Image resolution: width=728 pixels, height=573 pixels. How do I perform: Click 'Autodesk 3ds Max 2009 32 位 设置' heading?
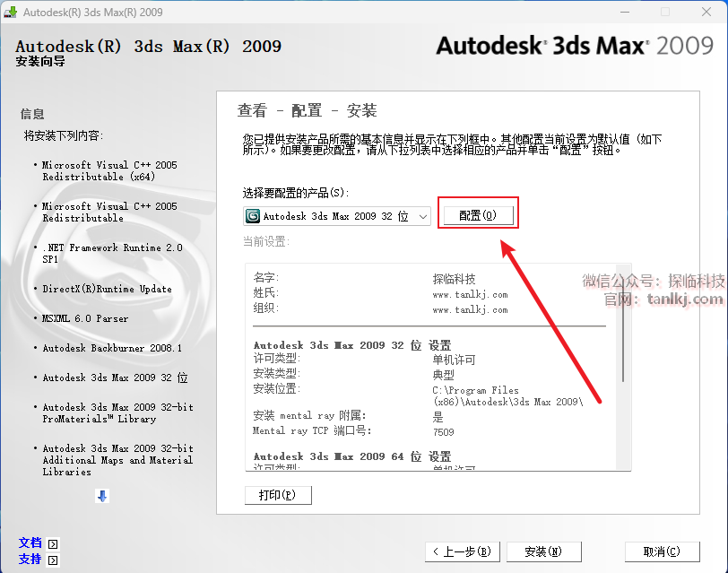pyautogui.click(x=352, y=345)
